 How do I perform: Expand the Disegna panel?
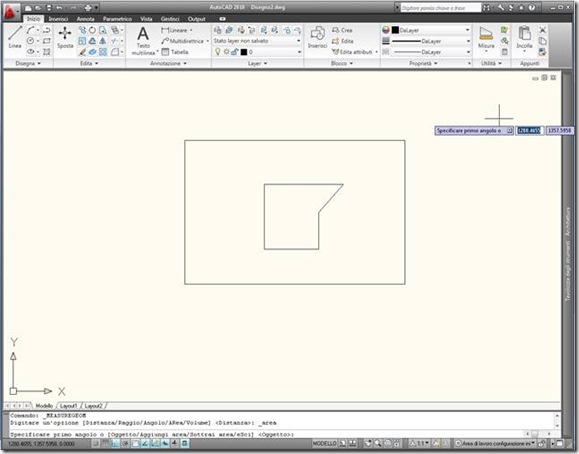(x=28, y=64)
